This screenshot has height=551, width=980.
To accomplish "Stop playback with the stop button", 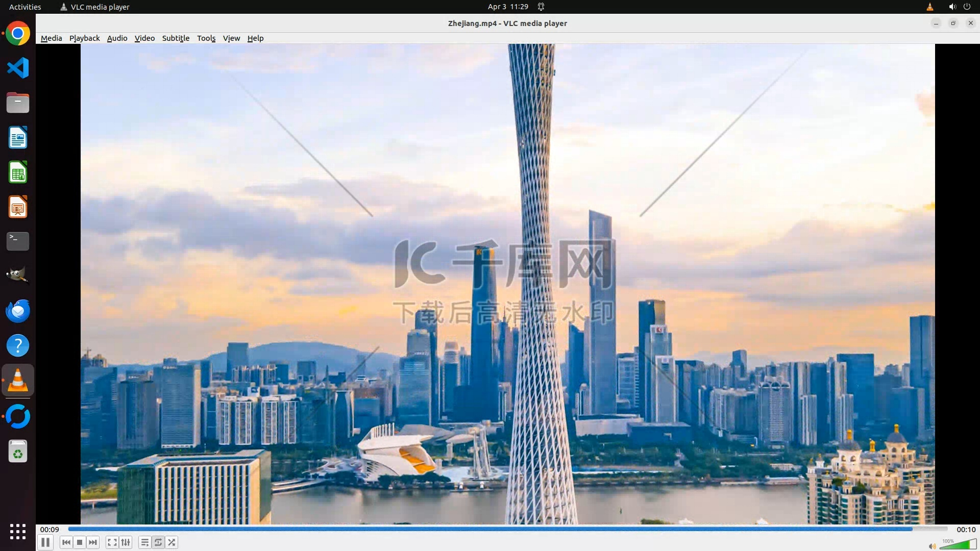I will (80, 542).
